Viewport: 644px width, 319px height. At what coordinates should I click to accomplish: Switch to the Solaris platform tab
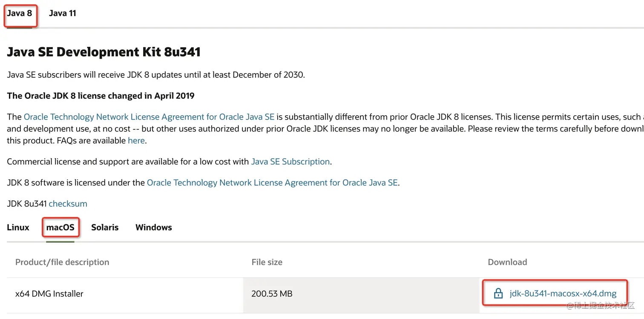click(x=105, y=228)
